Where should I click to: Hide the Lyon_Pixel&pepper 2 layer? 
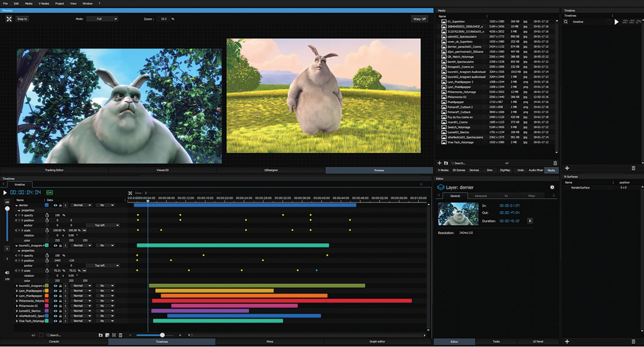pyautogui.click(x=55, y=291)
